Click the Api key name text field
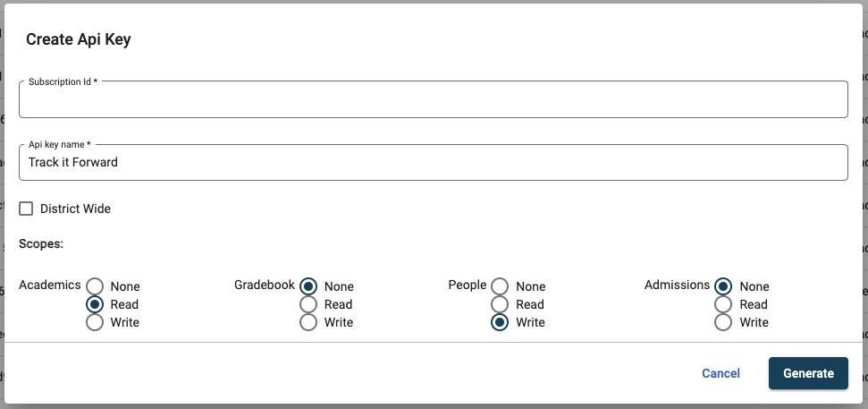Screen dimensions: 868x409 coord(433,163)
